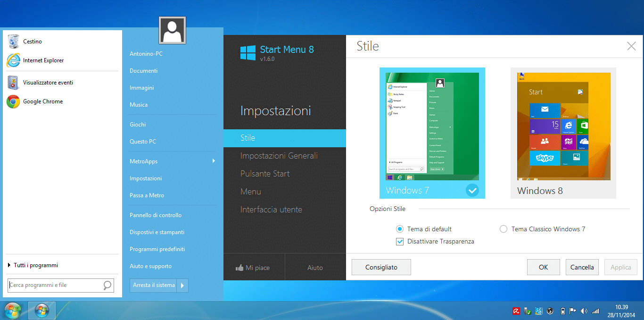Uncheck Disattivare Trasparenza
The height and width of the screenshot is (320, 644).
coord(400,241)
